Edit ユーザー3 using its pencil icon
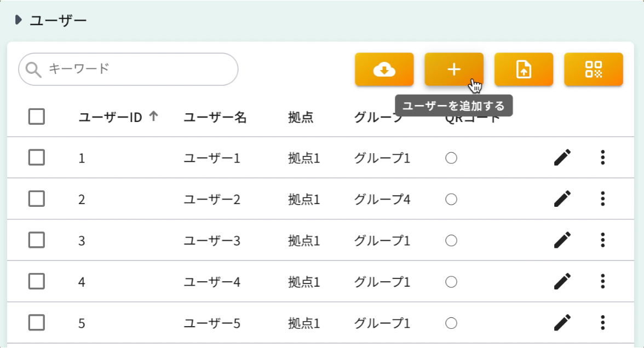Image resolution: width=644 pixels, height=348 pixels. (x=563, y=240)
